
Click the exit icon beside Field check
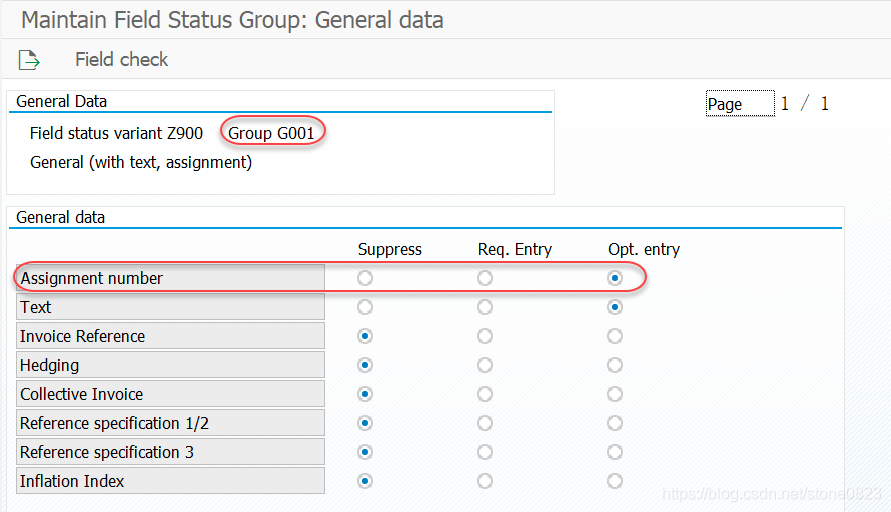(x=29, y=60)
